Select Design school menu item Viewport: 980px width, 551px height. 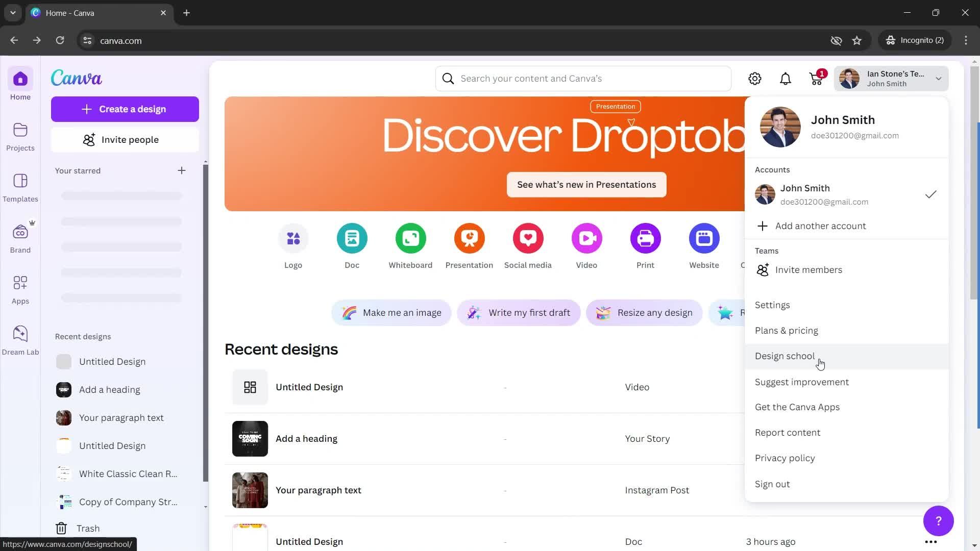(x=847, y=356)
